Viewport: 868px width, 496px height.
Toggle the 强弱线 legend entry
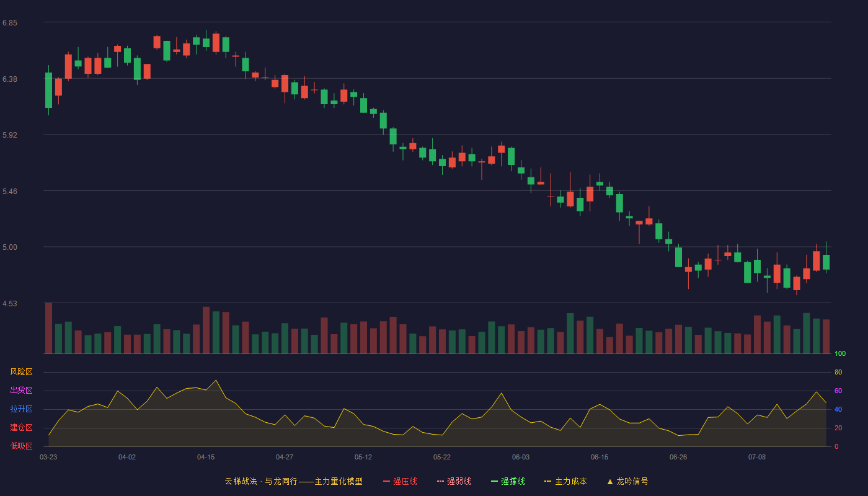coord(454,481)
